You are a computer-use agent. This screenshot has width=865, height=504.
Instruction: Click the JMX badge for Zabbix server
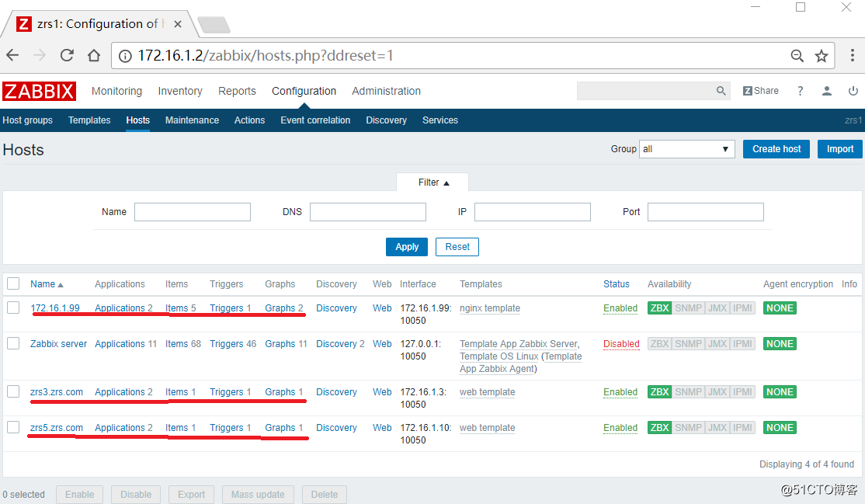[x=717, y=344]
